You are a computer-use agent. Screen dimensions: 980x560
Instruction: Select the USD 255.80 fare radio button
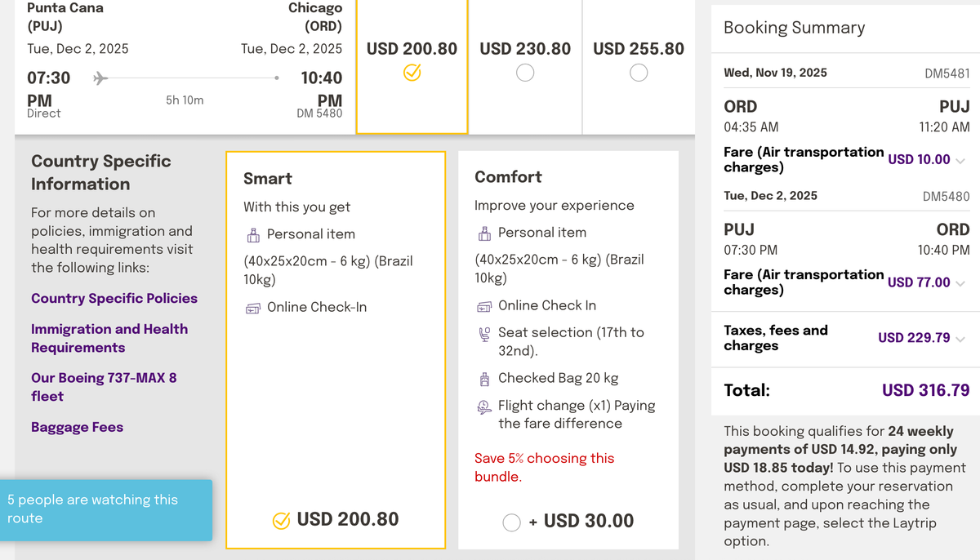[639, 73]
